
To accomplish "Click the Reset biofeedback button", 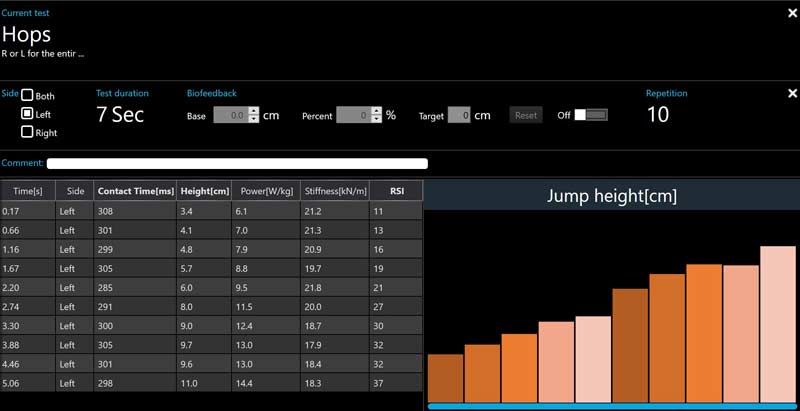I will 526,115.
